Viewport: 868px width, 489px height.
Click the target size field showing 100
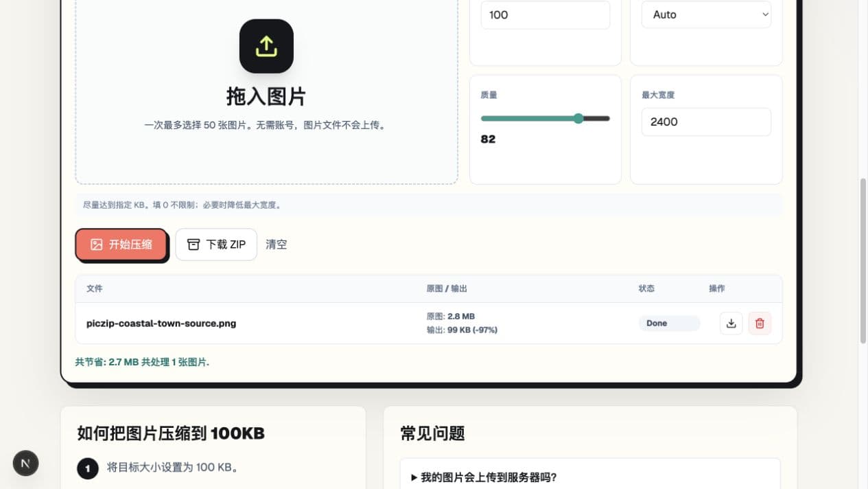(x=546, y=14)
